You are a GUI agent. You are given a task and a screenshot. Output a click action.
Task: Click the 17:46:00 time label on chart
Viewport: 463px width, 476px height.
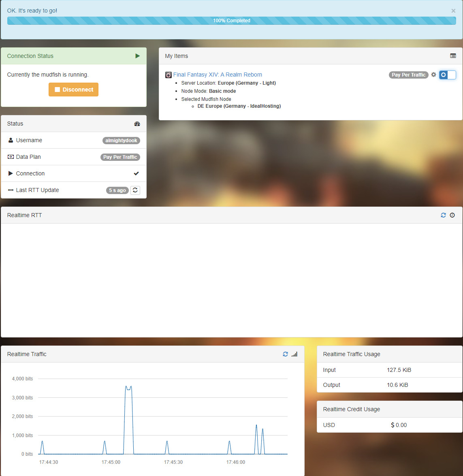(236, 462)
